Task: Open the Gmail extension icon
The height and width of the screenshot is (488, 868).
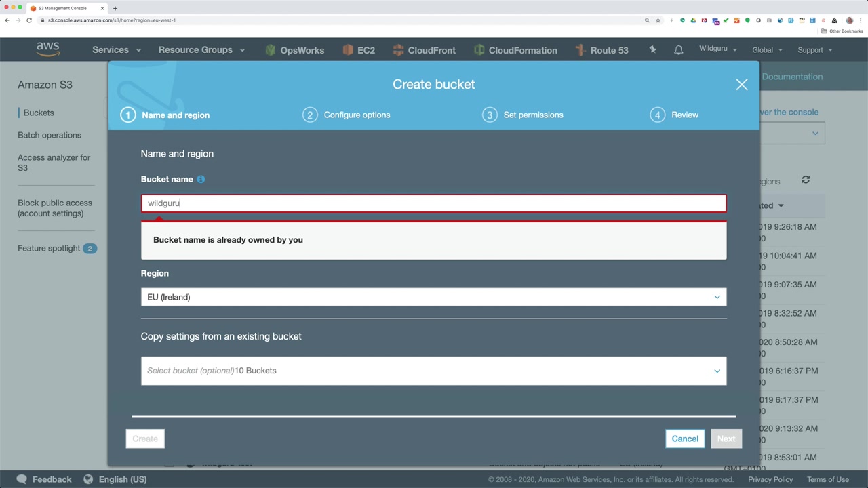Action: (704, 20)
